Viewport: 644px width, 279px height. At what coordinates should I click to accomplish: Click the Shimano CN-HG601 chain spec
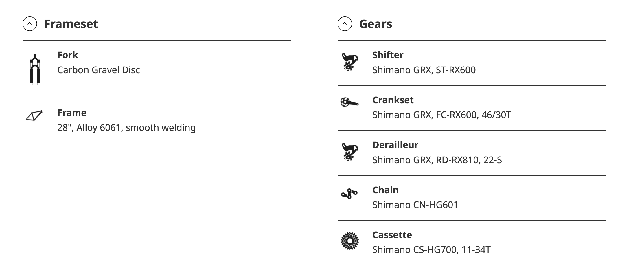click(415, 205)
